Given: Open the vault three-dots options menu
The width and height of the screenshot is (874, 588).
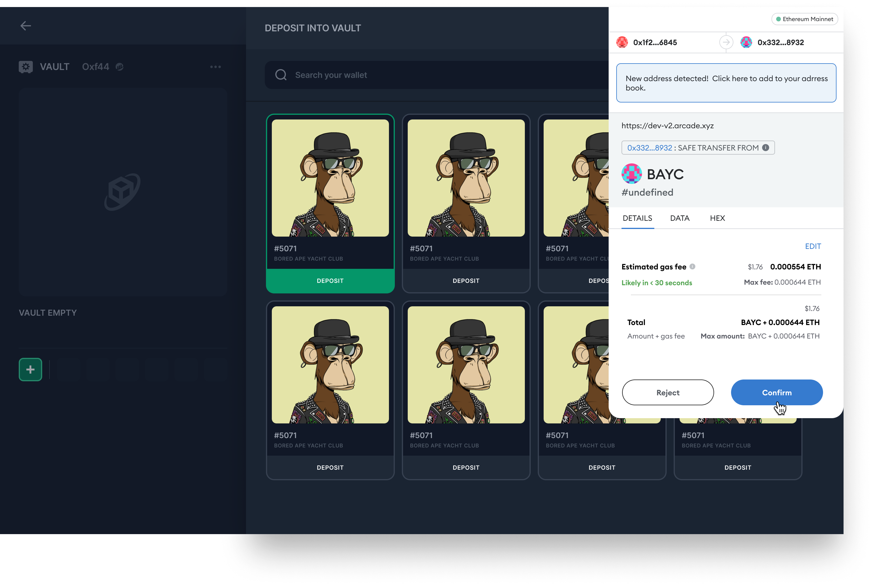Looking at the screenshot, I should pos(215,67).
